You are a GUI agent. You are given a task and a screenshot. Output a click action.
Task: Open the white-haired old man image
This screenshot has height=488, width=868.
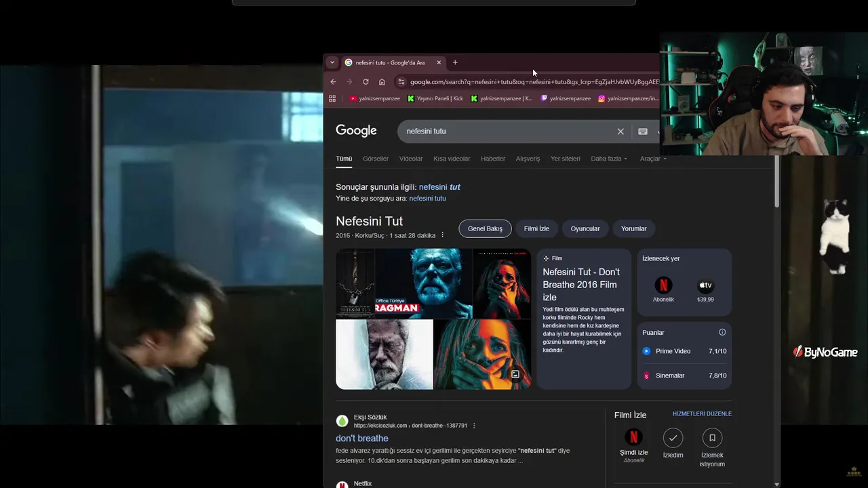point(384,354)
